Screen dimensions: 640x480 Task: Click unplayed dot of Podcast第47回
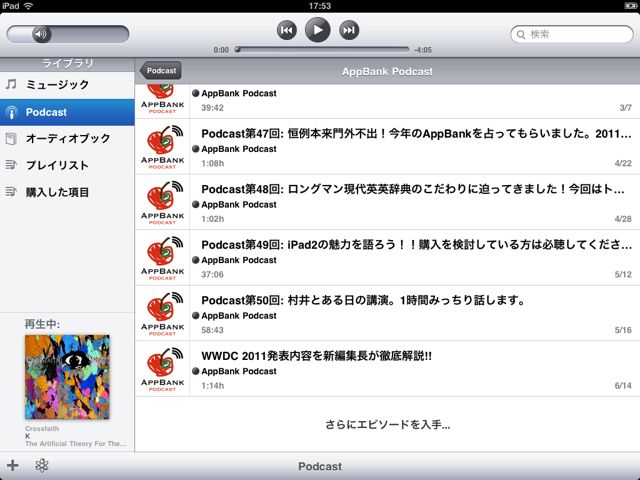click(196, 149)
